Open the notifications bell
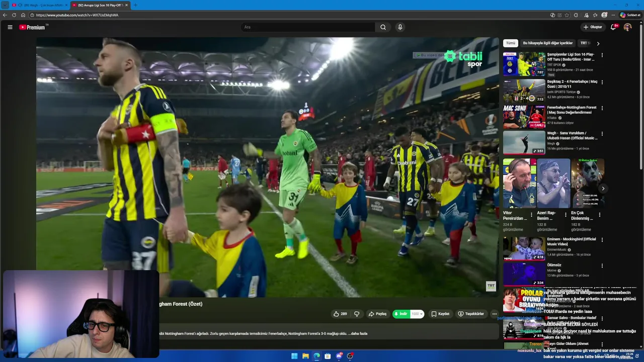This screenshot has width=644, height=362. (x=613, y=27)
